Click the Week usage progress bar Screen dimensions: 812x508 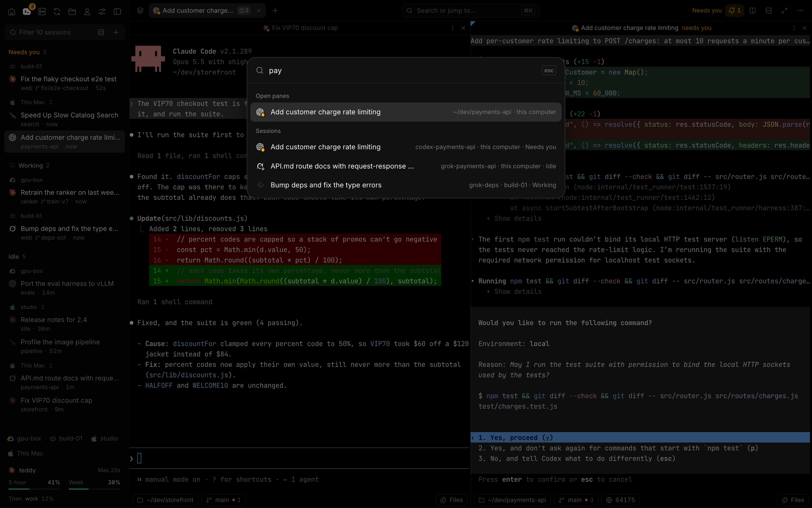(94, 489)
